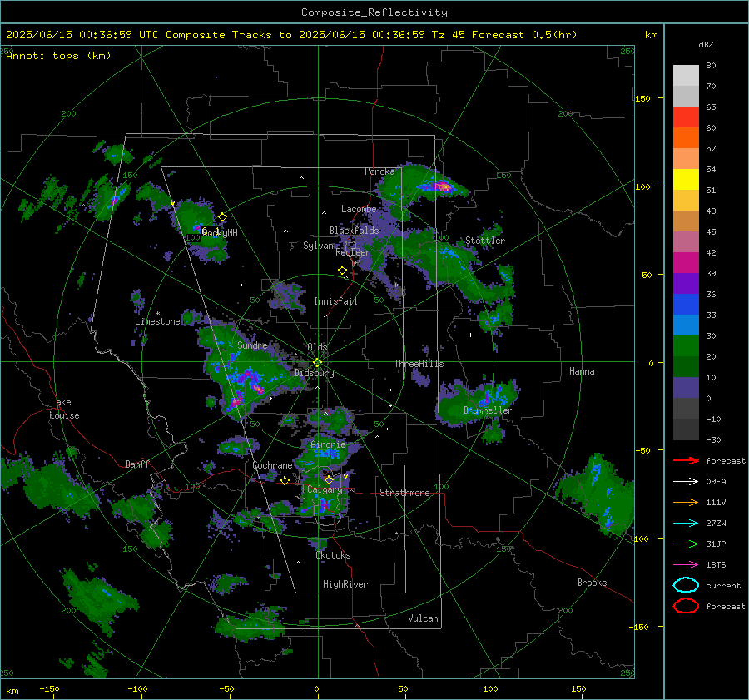Click the km unit label at bottom left
The image size is (749, 700).
(x=12, y=691)
